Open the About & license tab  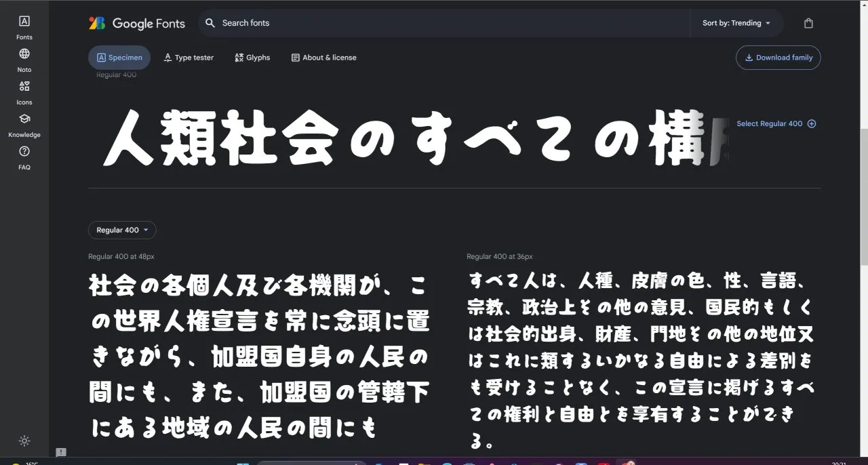click(323, 58)
